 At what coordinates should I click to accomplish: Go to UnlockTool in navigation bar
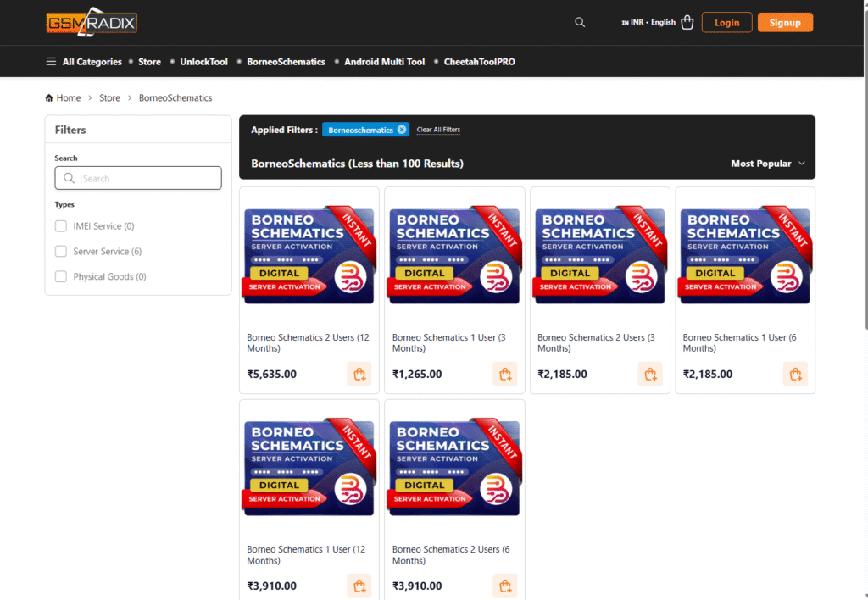click(x=203, y=62)
